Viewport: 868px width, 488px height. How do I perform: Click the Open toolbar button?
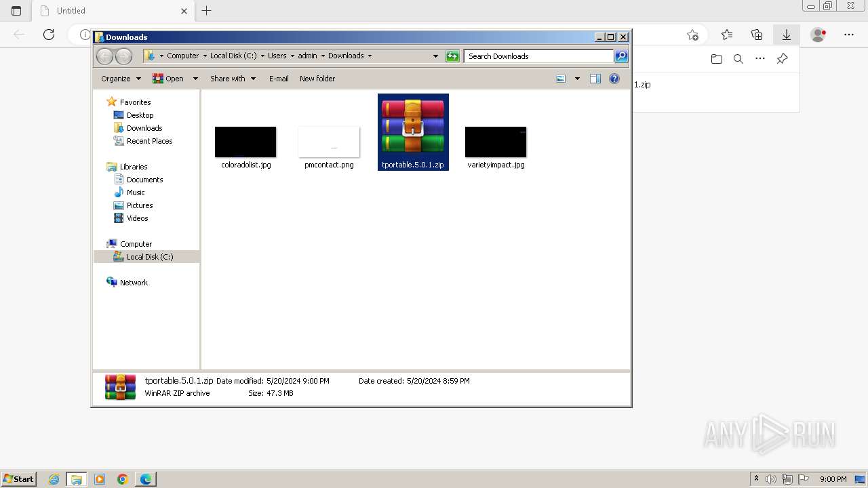pos(168,79)
